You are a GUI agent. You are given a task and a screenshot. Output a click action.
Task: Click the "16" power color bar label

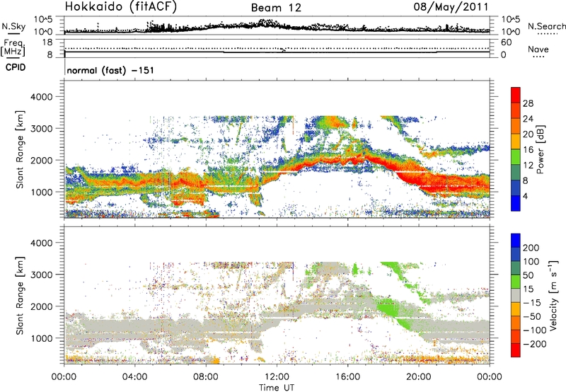pos(528,150)
